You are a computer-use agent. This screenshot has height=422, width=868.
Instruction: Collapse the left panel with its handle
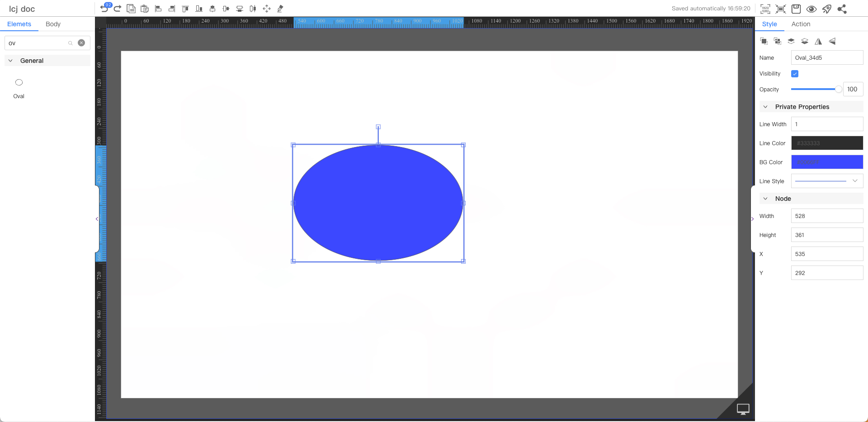97,219
